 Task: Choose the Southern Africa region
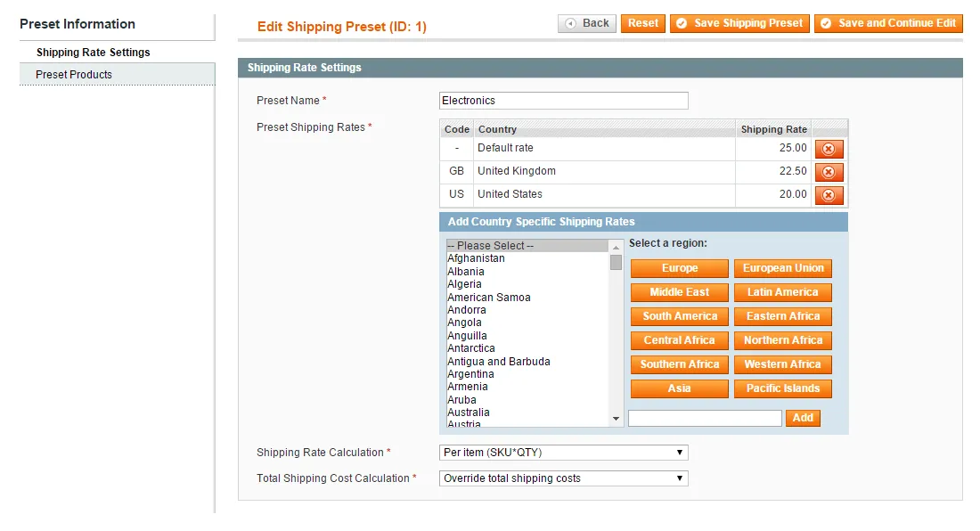tap(680, 364)
